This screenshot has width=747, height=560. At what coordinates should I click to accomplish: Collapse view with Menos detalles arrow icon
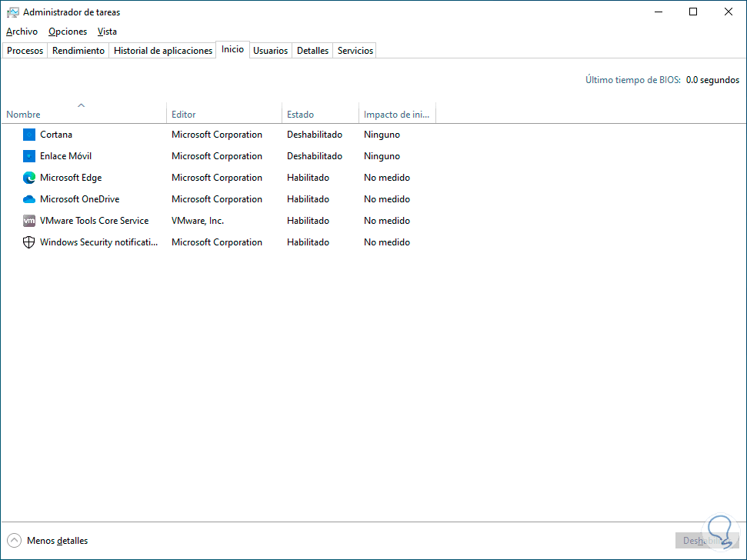[x=15, y=541]
